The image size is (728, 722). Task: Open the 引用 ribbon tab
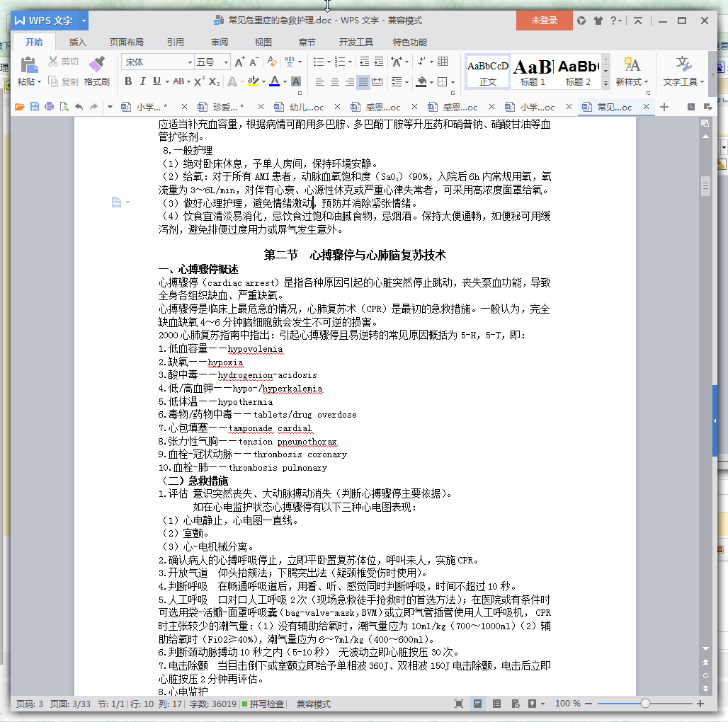pos(175,42)
